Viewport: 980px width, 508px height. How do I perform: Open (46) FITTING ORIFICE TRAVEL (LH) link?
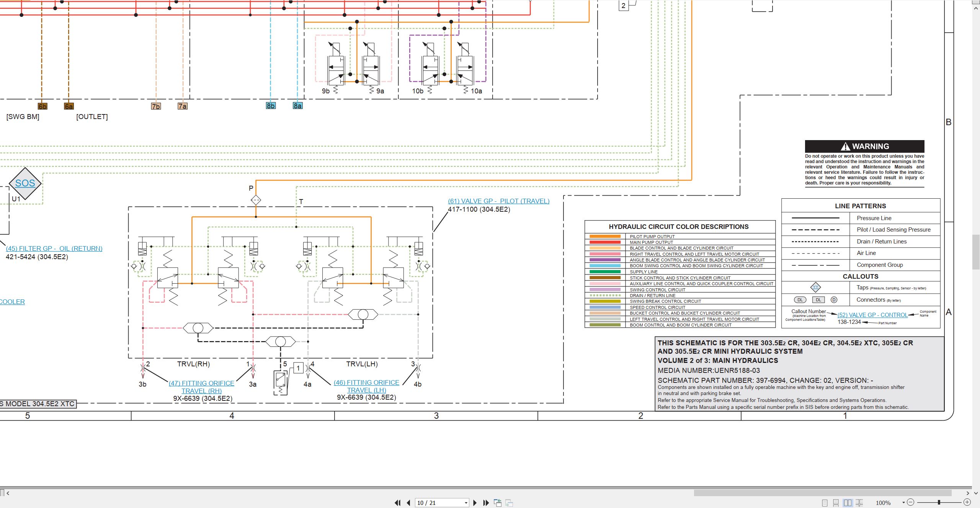366,386
